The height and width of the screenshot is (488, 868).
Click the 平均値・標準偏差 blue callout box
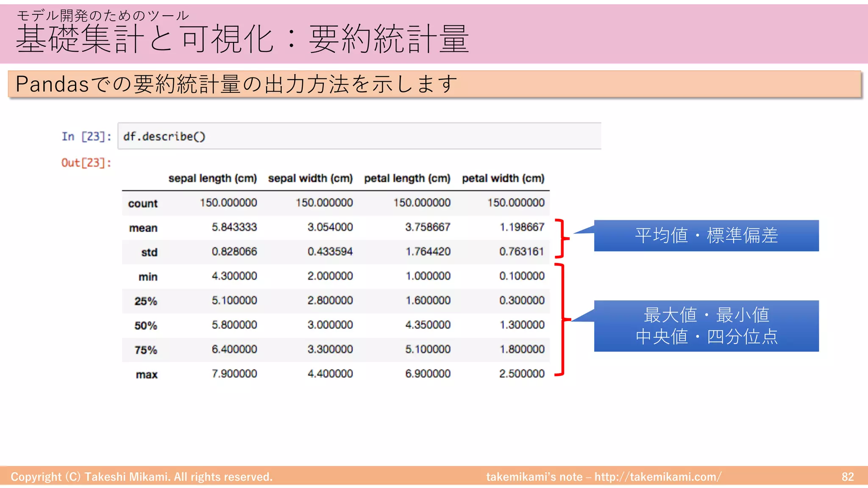706,236
